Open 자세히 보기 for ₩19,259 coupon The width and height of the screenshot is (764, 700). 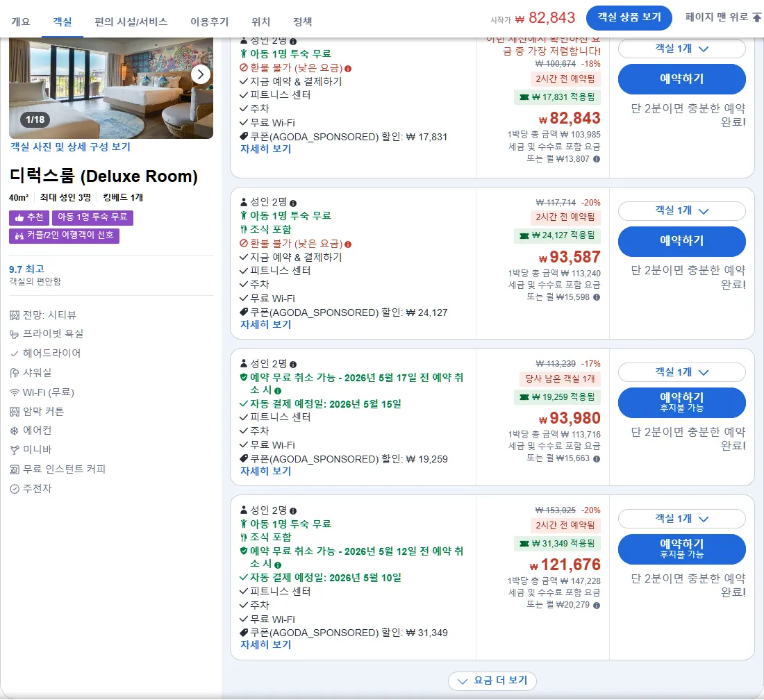point(265,471)
